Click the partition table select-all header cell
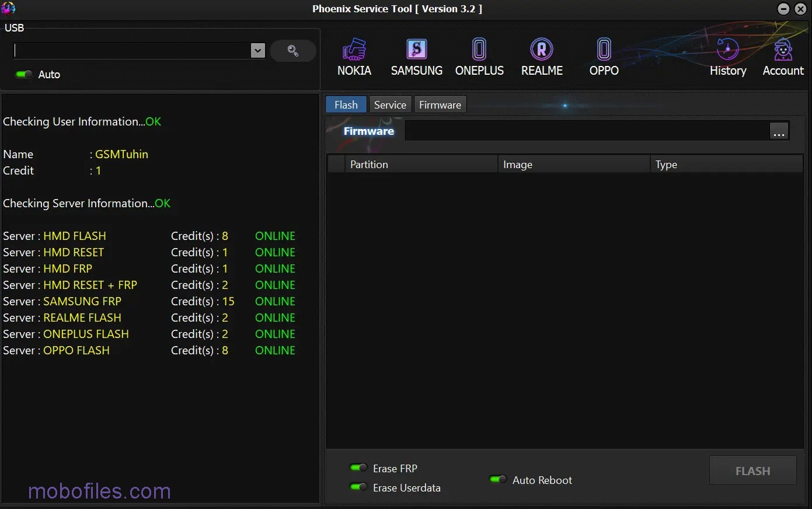The width and height of the screenshot is (812, 509). pos(336,164)
